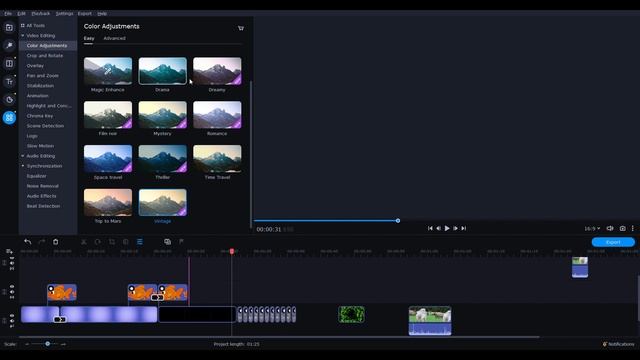Toggle visibility of the top track
The width and height of the screenshot is (640, 360).
(12, 258)
